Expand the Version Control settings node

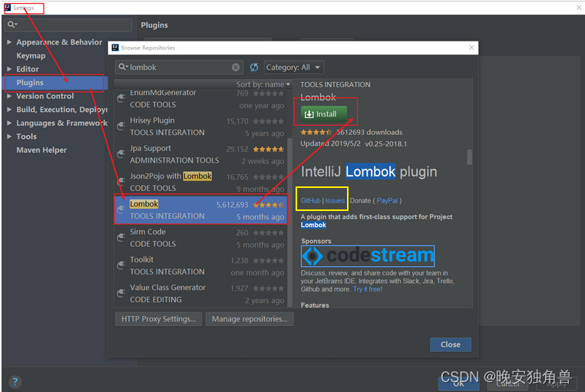tap(9, 96)
